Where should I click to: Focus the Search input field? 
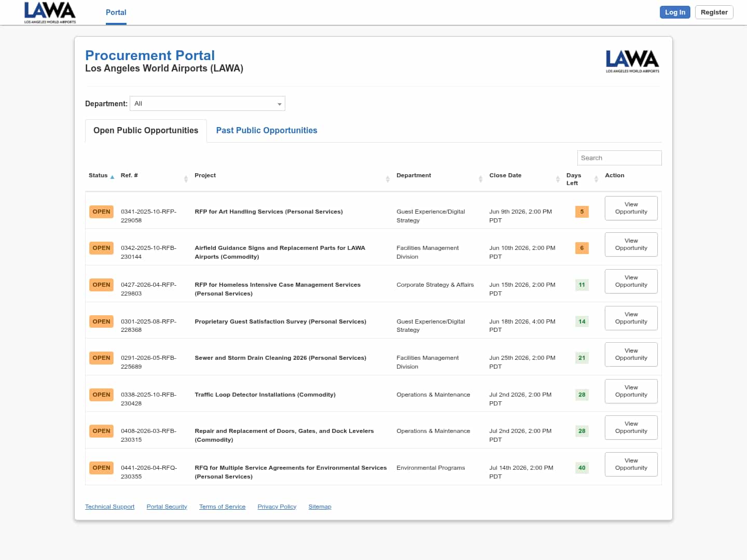pyautogui.click(x=619, y=158)
